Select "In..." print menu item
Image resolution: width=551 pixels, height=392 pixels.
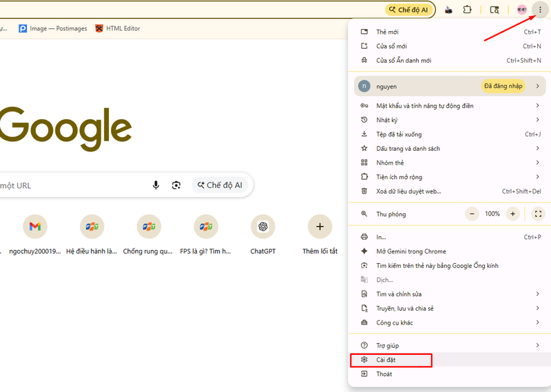tap(449, 237)
